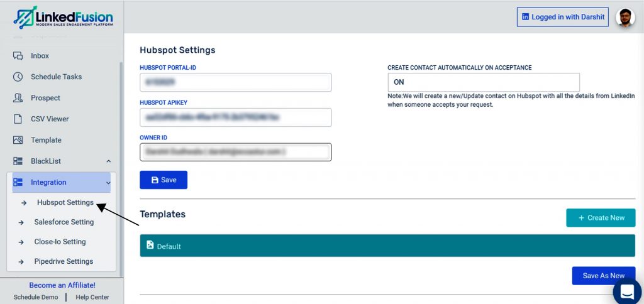Open Create Contact Automatically ON dropdown
The height and width of the screenshot is (304, 644).
pyautogui.click(x=484, y=82)
